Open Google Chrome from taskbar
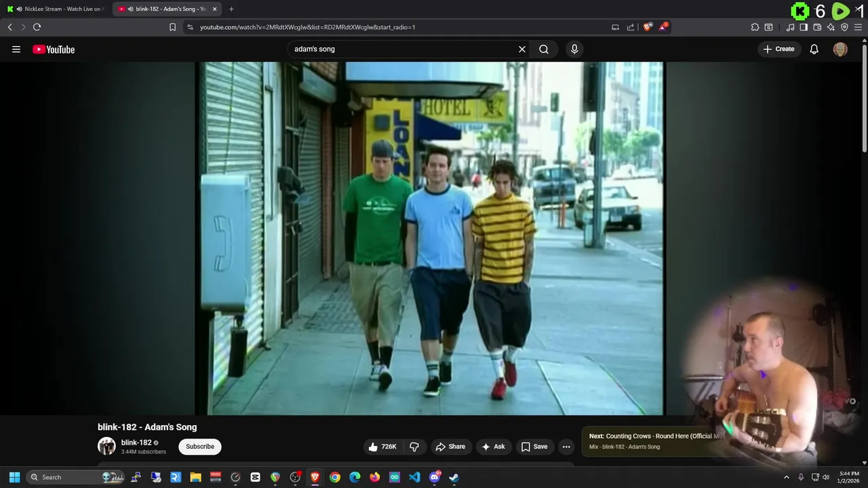This screenshot has width=868, height=488. click(x=335, y=477)
